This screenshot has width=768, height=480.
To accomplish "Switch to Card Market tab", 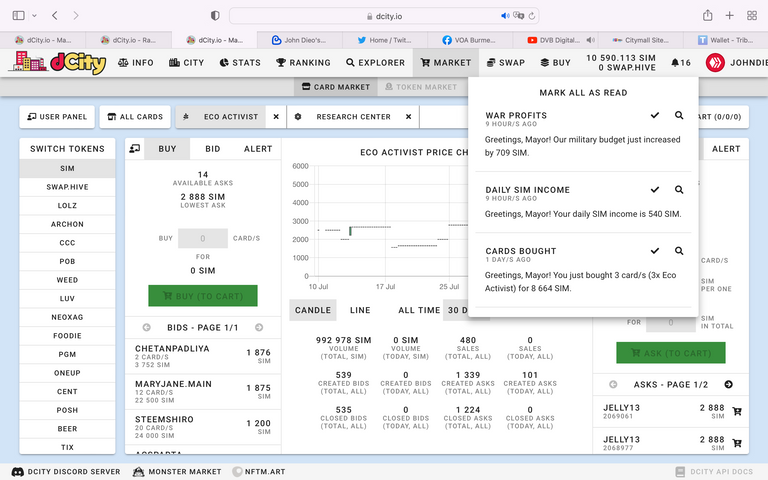I will pos(336,87).
